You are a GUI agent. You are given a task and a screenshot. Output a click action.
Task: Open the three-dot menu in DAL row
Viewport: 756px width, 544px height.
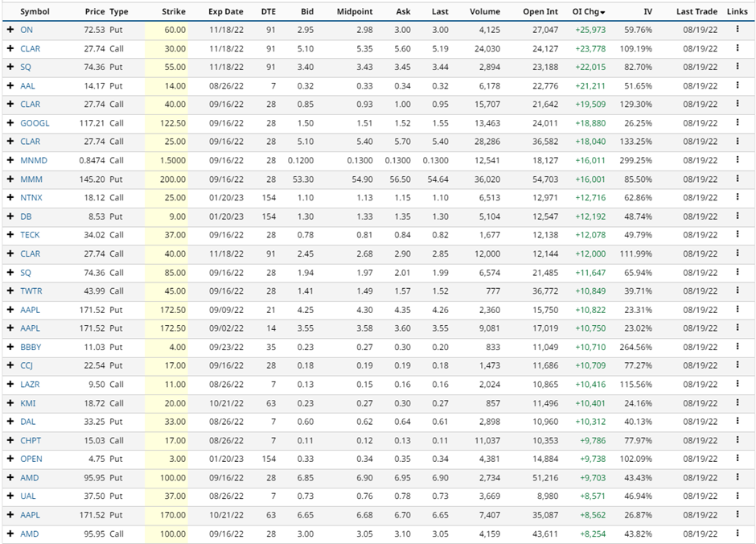point(738,422)
